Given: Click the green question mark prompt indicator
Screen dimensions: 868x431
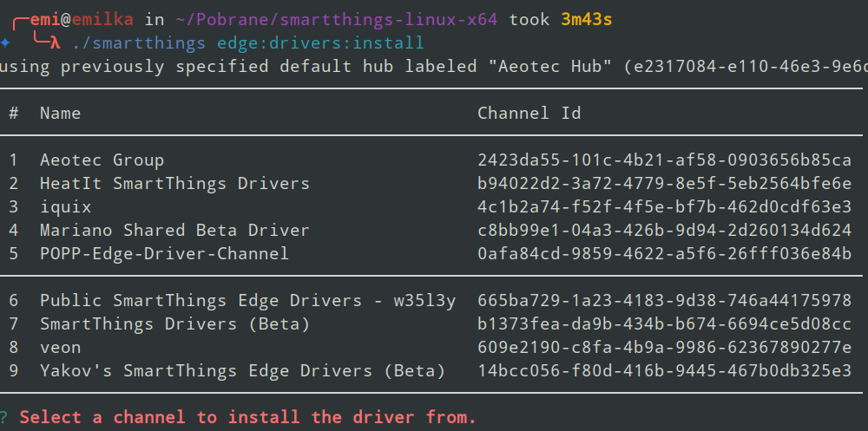Looking at the screenshot, I should click(4, 417).
